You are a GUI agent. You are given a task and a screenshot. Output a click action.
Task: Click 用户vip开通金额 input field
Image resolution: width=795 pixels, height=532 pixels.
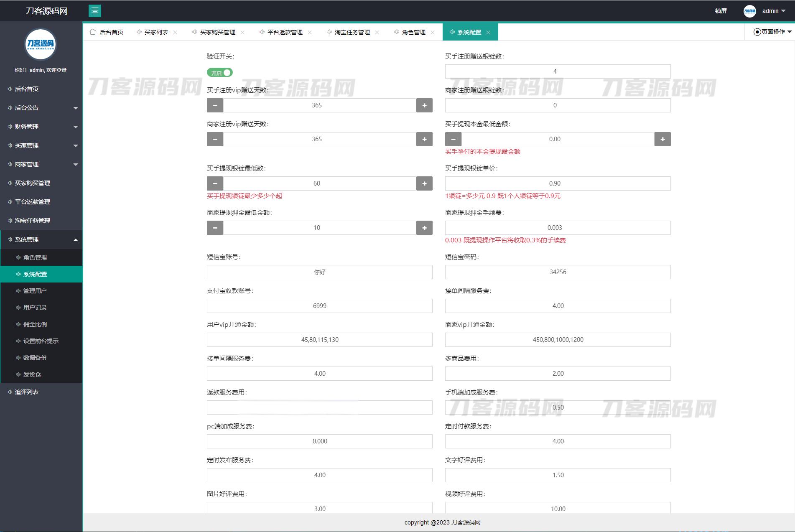click(x=319, y=340)
